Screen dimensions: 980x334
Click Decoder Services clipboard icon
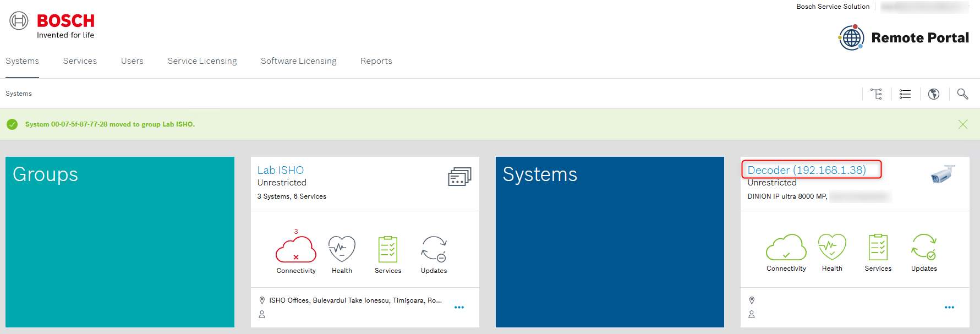click(x=878, y=247)
